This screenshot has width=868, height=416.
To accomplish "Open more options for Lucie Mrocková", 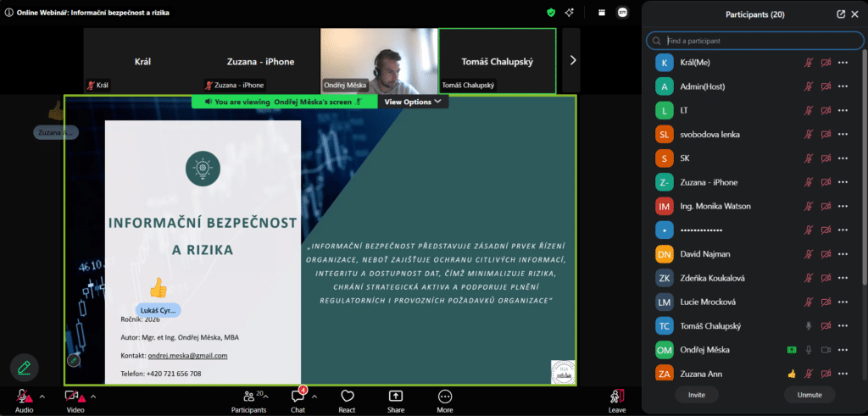I will (x=843, y=302).
